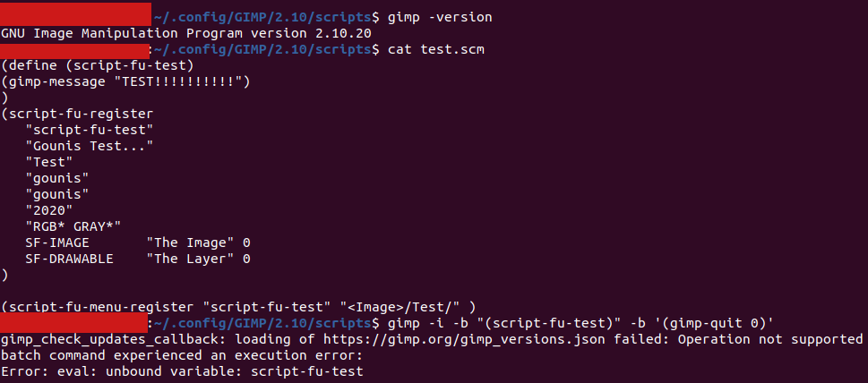
Task: Click the redacted username on the first prompt
Action: pos(75,16)
